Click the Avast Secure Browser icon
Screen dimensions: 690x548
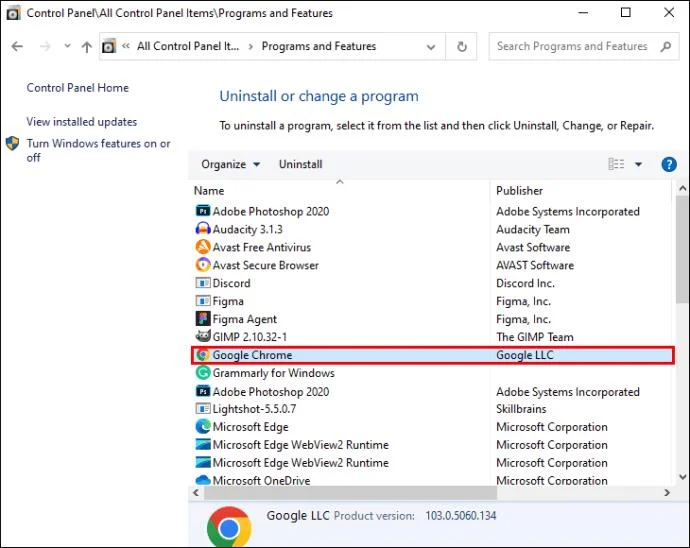click(203, 265)
